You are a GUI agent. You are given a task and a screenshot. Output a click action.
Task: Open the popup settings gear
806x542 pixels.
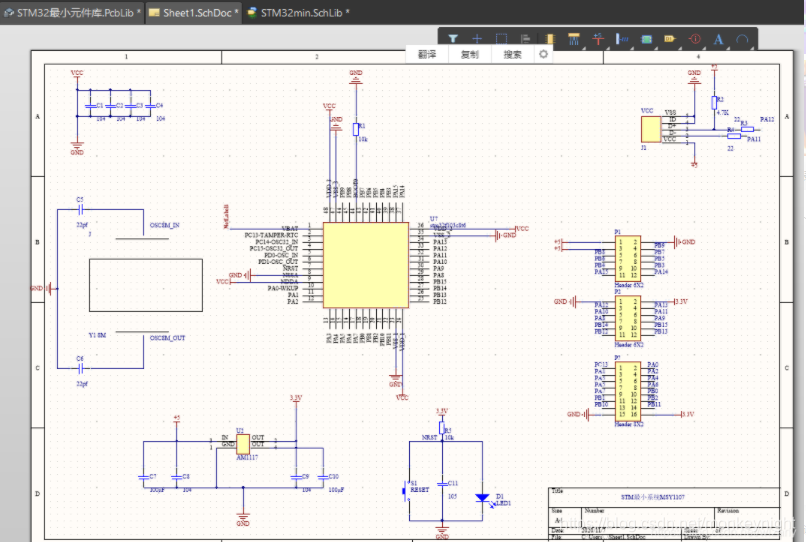[x=543, y=54]
